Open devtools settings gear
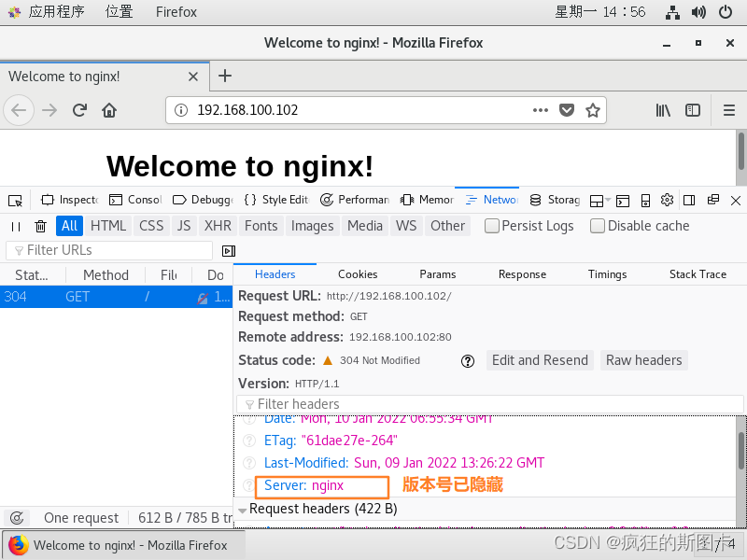The height and width of the screenshot is (560, 747). pos(667,200)
